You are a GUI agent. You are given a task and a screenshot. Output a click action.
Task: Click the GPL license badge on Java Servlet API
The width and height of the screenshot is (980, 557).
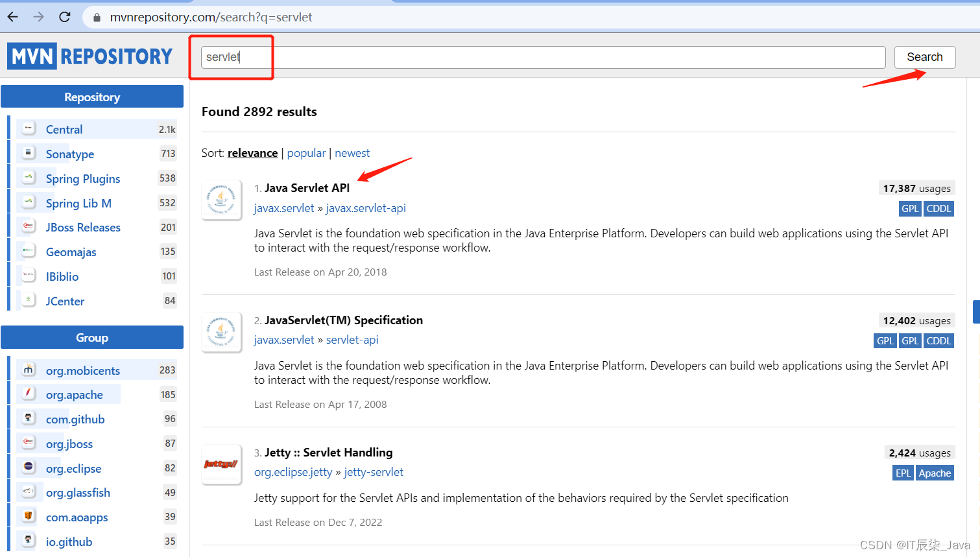pos(910,208)
